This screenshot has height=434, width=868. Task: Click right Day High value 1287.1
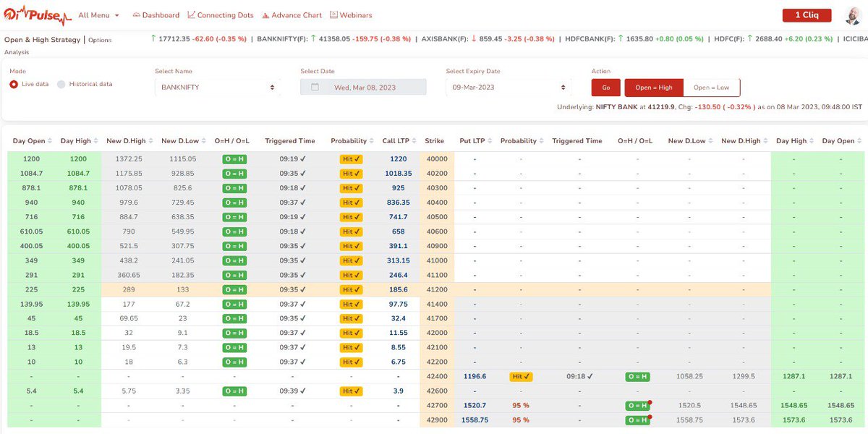793,376
